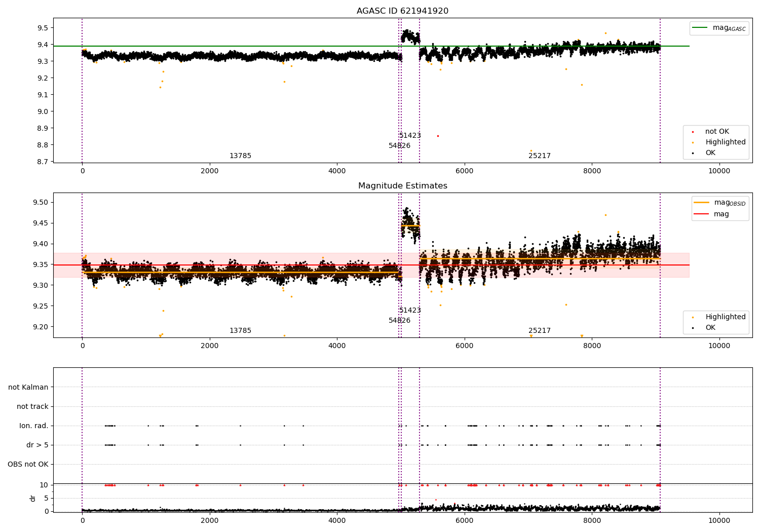Click the 'AGASC ID 621941920' plot title
This screenshot has height=532, width=760.
click(402, 11)
